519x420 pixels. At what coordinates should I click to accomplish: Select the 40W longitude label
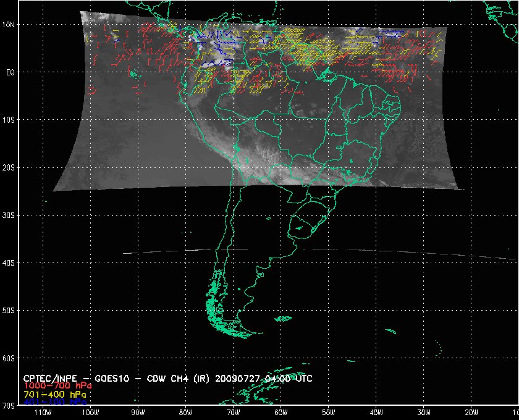pyautogui.click(x=376, y=413)
